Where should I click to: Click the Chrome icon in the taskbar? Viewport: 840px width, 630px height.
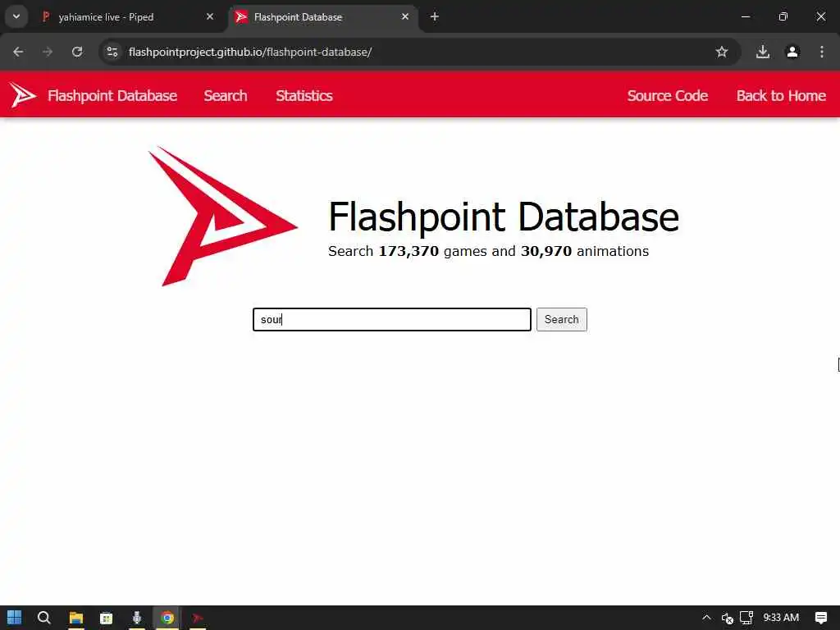tap(167, 618)
